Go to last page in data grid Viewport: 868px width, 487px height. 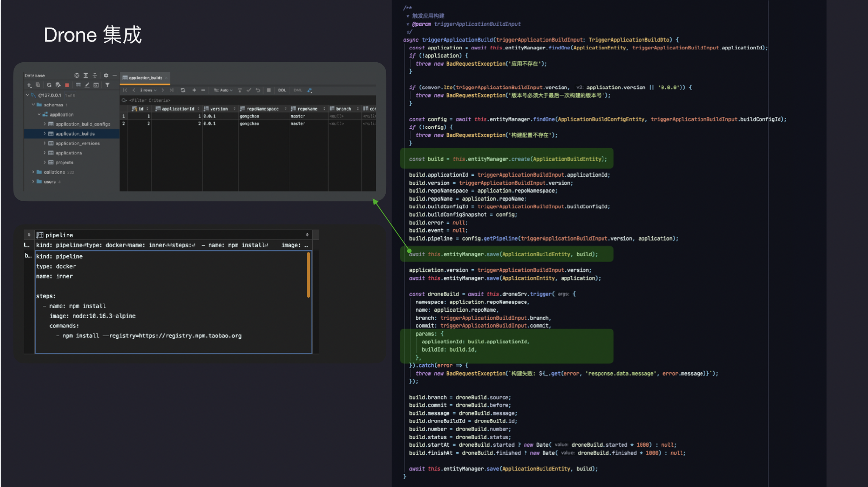pyautogui.click(x=172, y=90)
